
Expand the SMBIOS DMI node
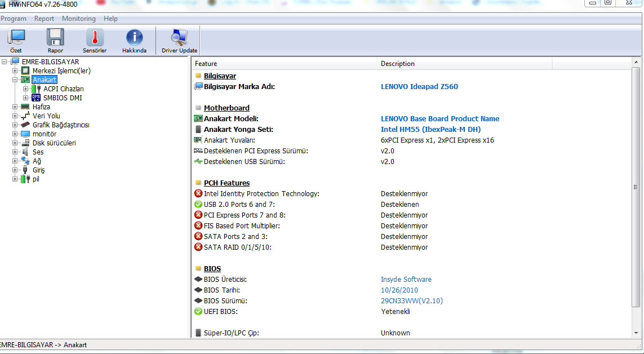[25, 98]
